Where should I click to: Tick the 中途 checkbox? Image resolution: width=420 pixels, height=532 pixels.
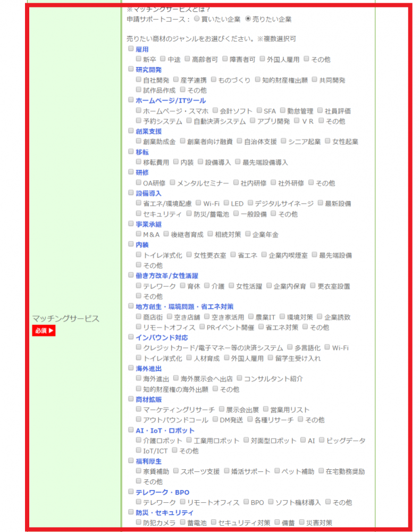tap(163, 59)
